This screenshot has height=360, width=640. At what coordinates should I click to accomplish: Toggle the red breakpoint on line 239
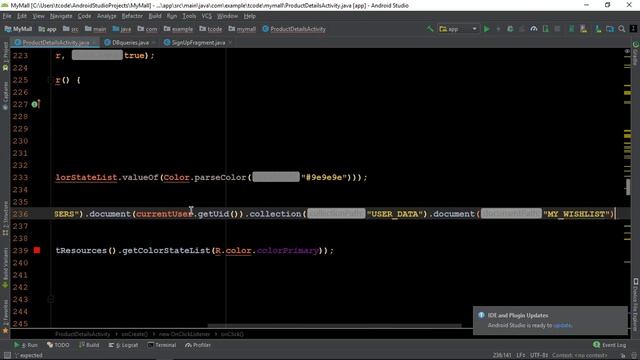pos(37,250)
